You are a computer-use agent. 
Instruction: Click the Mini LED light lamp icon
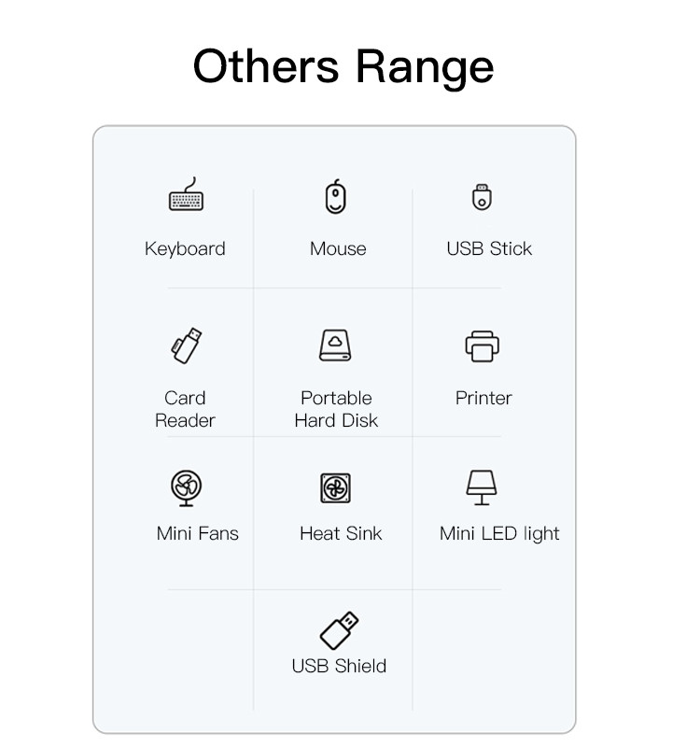pos(482,487)
